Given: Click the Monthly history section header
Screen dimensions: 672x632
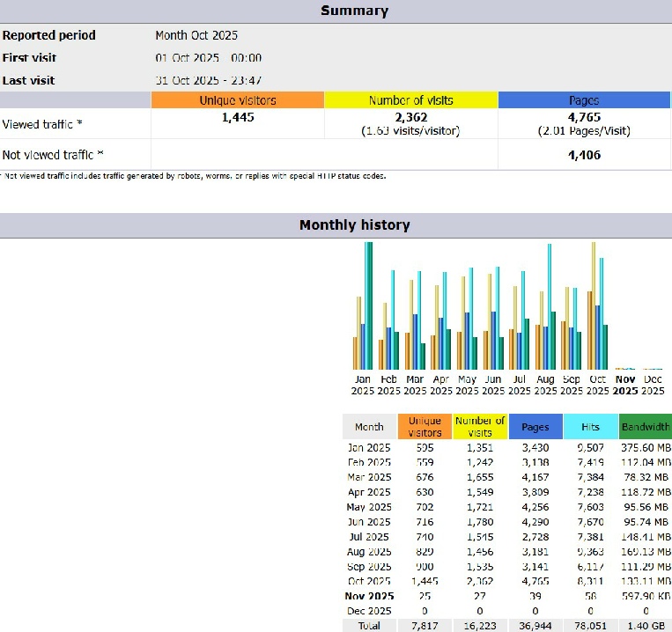Looking at the screenshot, I should (x=354, y=225).
